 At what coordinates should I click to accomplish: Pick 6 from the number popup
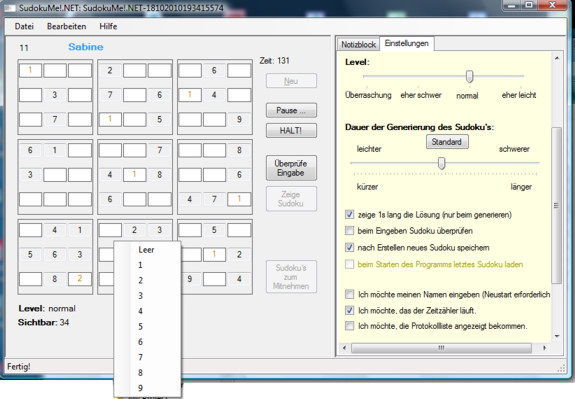[140, 342]
